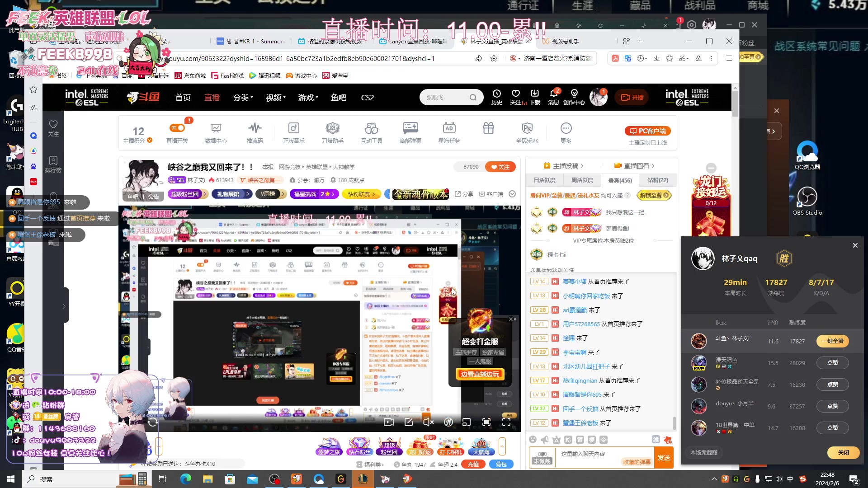
Task: Like 补位极品送天全是 with 点赞
Action: [832, 385]
